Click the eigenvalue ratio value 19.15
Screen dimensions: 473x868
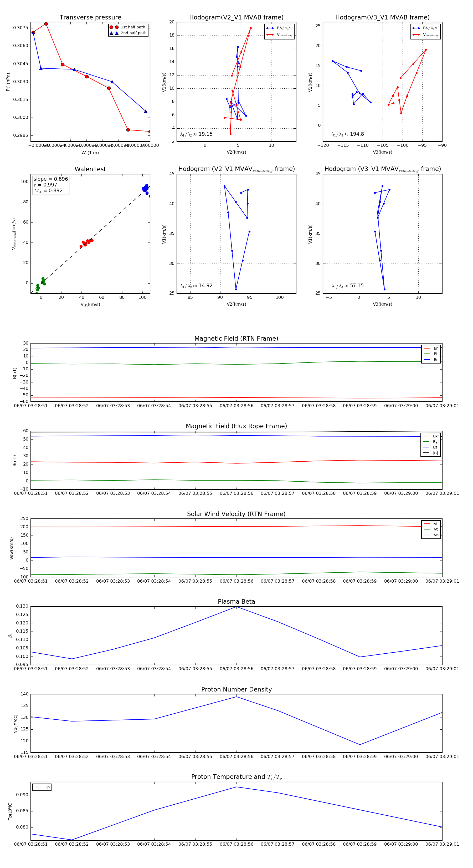(205, 134)
